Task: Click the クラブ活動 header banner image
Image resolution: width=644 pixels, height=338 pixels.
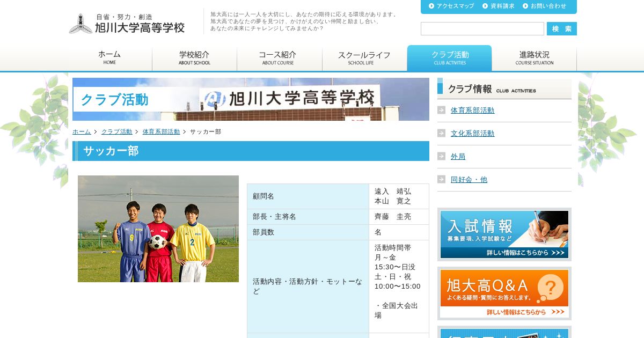Action: pos(251,99)
